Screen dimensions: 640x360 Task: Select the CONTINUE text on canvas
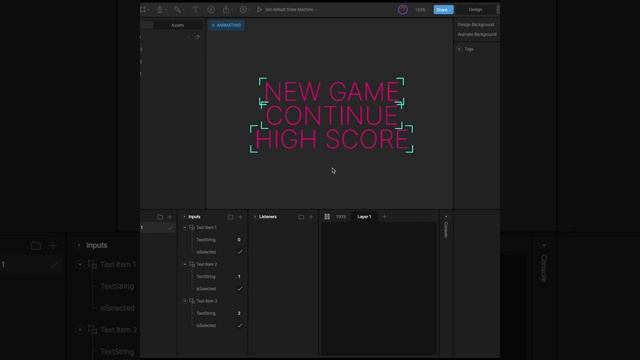click(x=331, y=115)
